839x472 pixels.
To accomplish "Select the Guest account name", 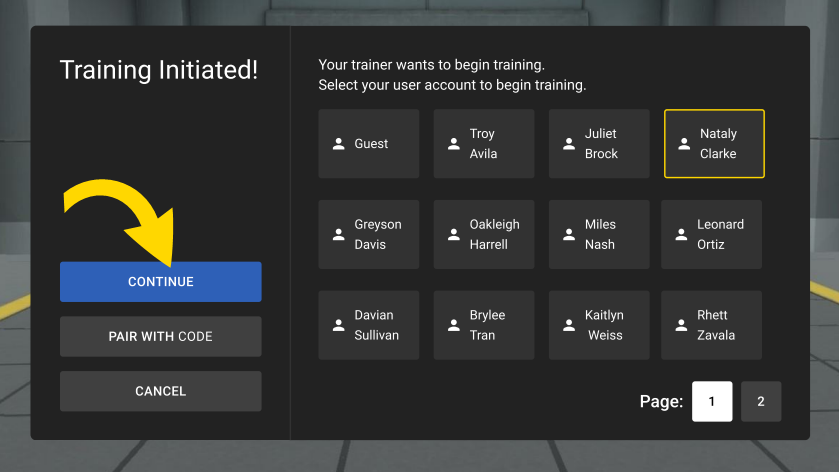I will click(x=371, y=144).
